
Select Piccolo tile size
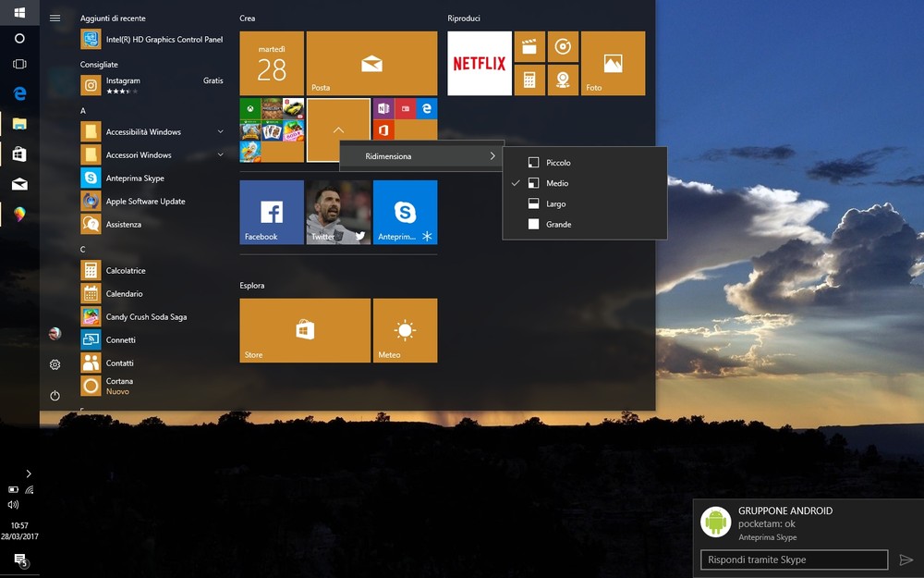585,163
